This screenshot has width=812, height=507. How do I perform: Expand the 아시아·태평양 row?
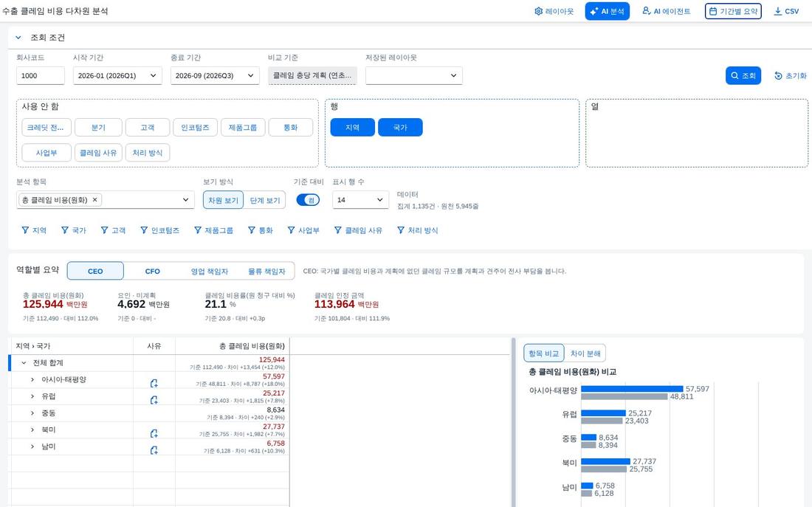pos(32,379)
